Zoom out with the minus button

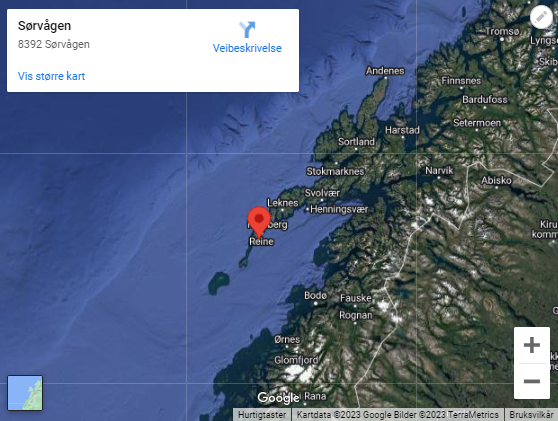(532, 381)
